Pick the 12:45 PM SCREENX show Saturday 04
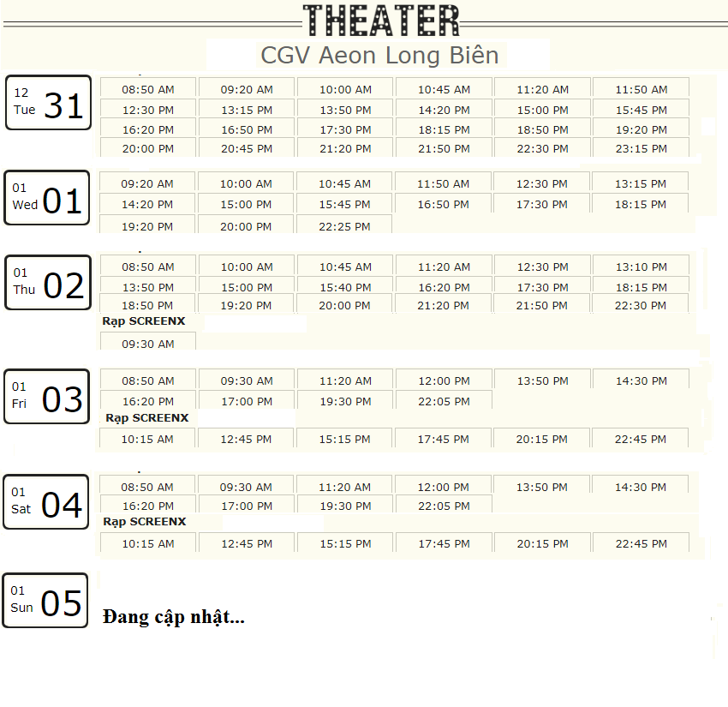This screenshot has width=728, height=707. coord(247,542)
